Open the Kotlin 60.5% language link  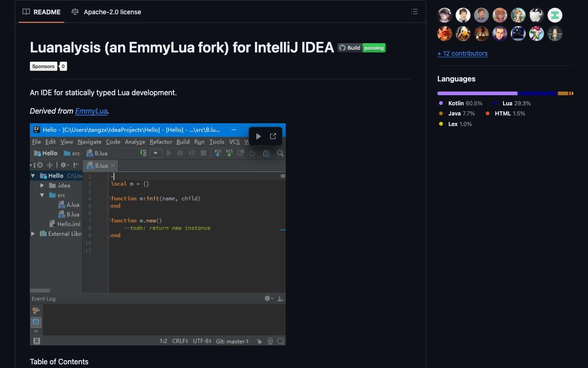tap(461, 103)
